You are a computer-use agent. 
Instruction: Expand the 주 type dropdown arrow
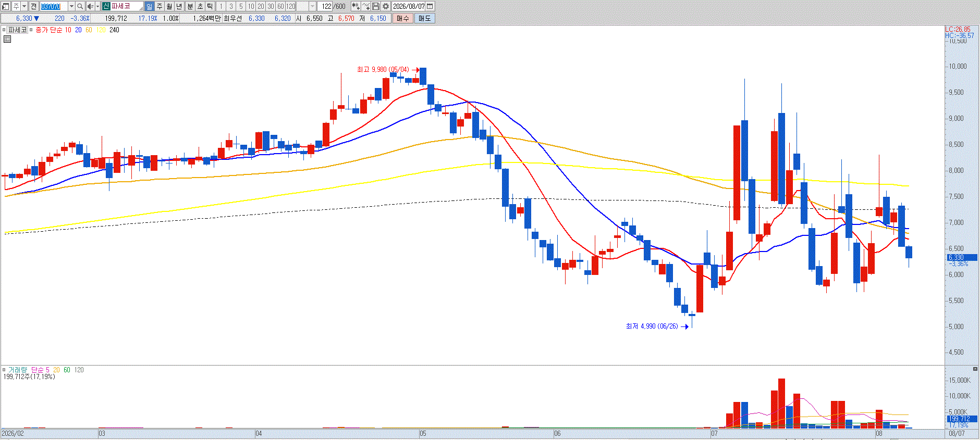click(x=24, y=6)
